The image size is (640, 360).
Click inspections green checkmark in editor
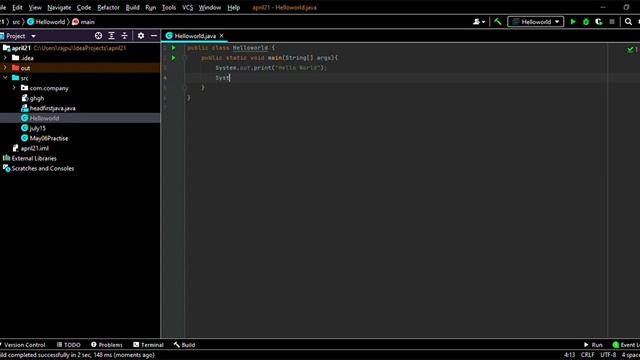click(631, 49)
